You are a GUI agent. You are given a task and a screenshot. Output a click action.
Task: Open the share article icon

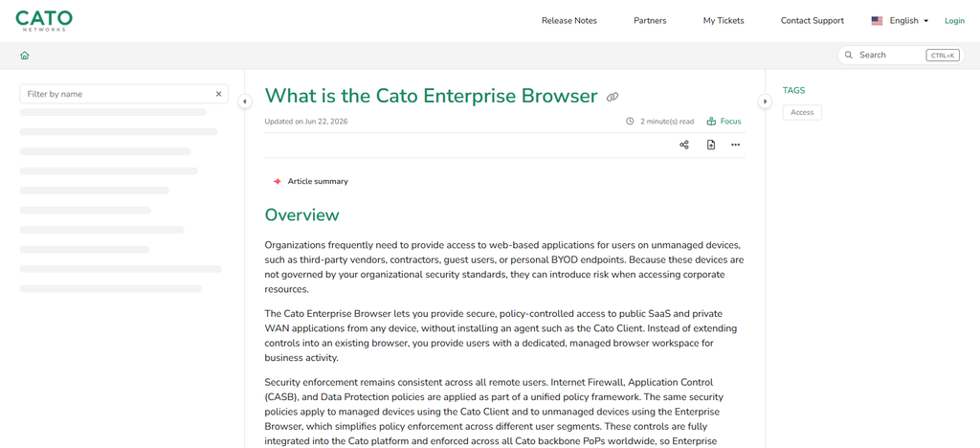[x=683, y=145]
